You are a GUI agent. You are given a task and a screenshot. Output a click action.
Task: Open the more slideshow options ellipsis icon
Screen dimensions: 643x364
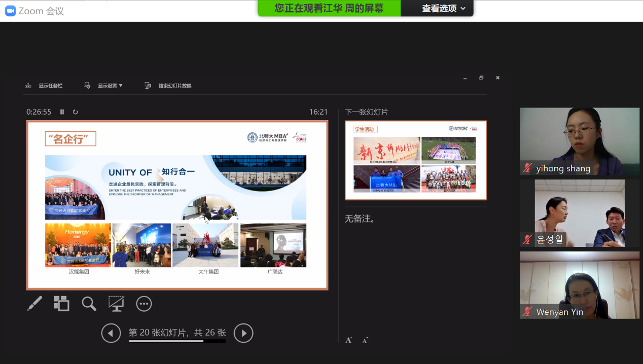pos(144,303)
